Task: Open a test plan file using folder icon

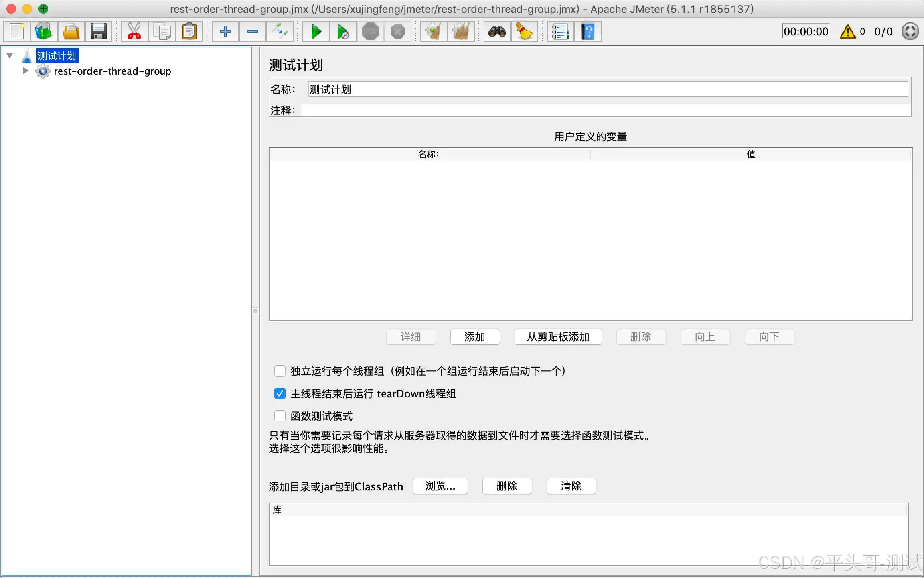Action: click(71, 31)
